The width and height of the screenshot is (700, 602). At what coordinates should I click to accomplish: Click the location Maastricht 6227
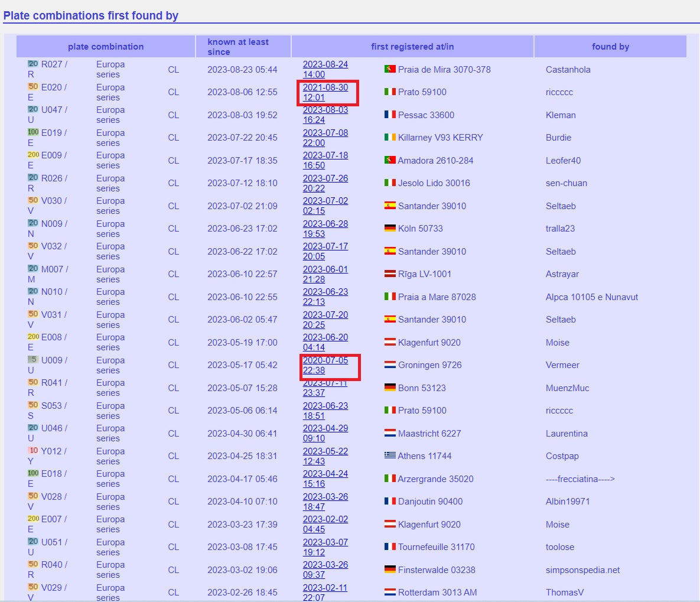click(x=429, y=433)
